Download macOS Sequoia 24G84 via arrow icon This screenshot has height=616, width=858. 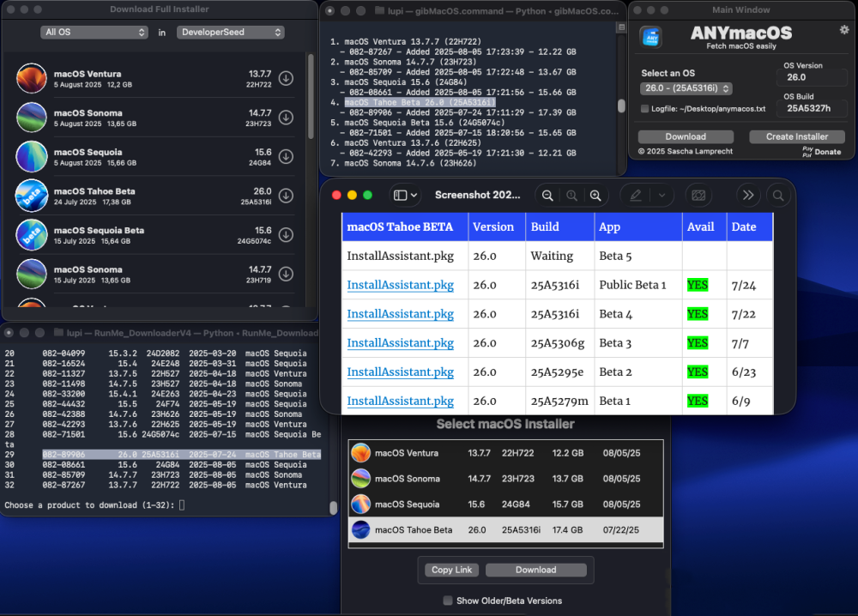[287, 157]
